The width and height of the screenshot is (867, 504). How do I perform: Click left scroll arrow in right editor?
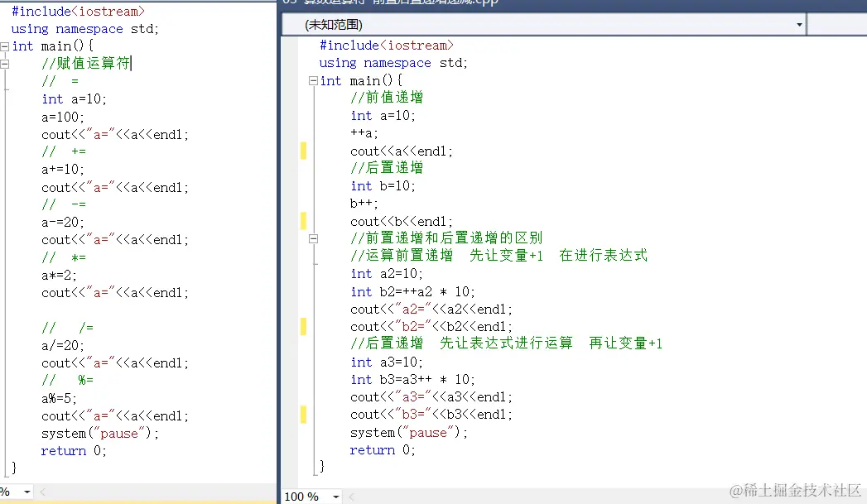[x=351, y=497]
